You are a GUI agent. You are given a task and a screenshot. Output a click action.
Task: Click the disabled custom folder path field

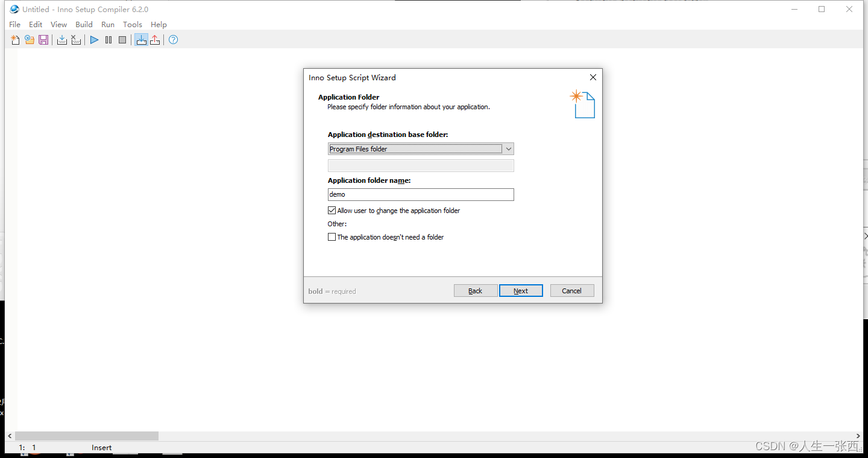point(421,165)
